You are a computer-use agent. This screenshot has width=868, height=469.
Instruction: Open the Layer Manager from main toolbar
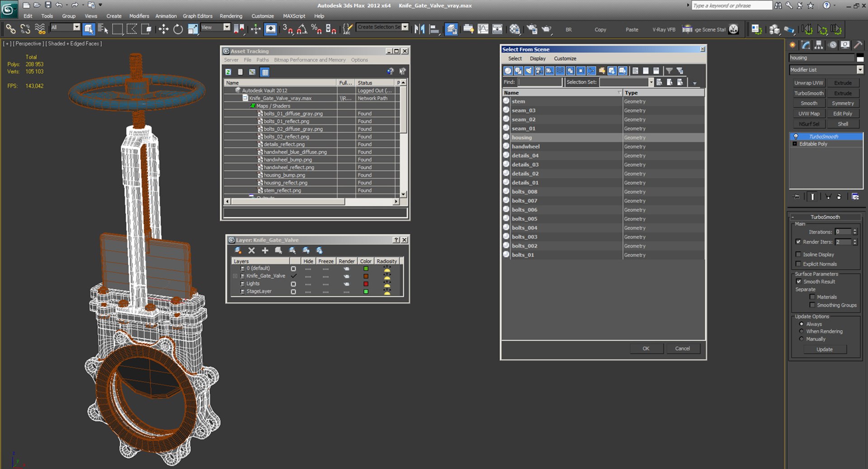coord(451,29)
